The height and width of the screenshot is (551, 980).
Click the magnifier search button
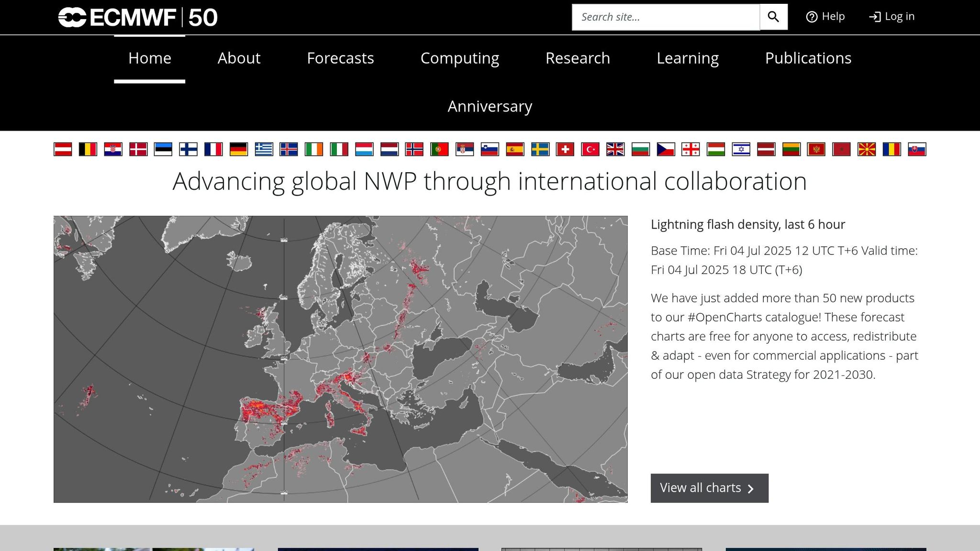[x=773, y=17]
